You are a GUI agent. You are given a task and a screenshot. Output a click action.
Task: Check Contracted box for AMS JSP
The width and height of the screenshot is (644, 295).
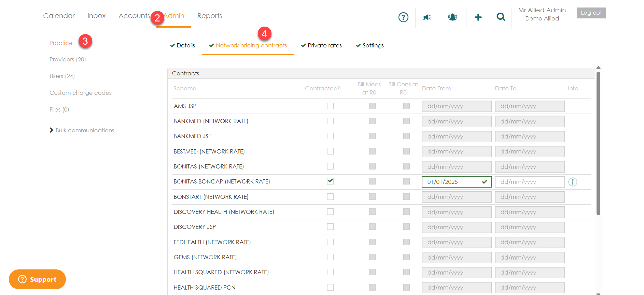click(x=330, y=106)
